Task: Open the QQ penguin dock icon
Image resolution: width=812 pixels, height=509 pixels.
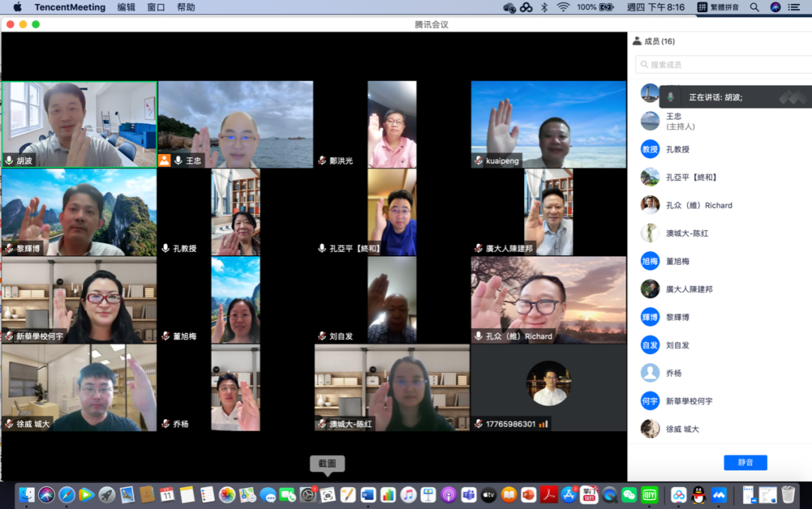Action: (698, 495)
